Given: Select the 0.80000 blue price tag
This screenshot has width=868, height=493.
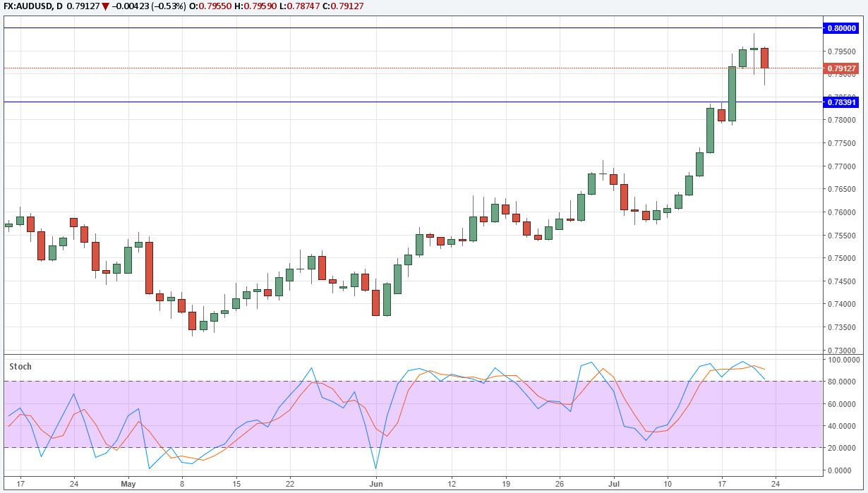Looking at the screenshot, I should tap(840, 28).
